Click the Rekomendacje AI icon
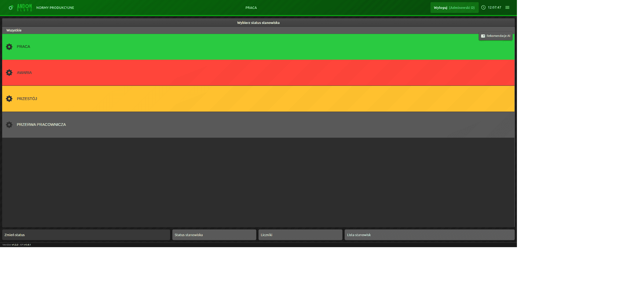Screen dimensions: 644x302 click(x=483, y=36)
